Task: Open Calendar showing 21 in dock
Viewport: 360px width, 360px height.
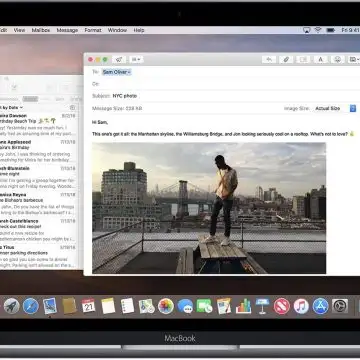Action: click(x=88, y=306)
